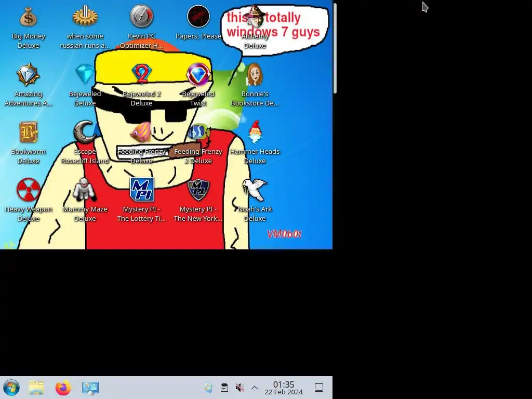Select the Mummy Maze Deluxe icon
532x399 pixels.
85,189
